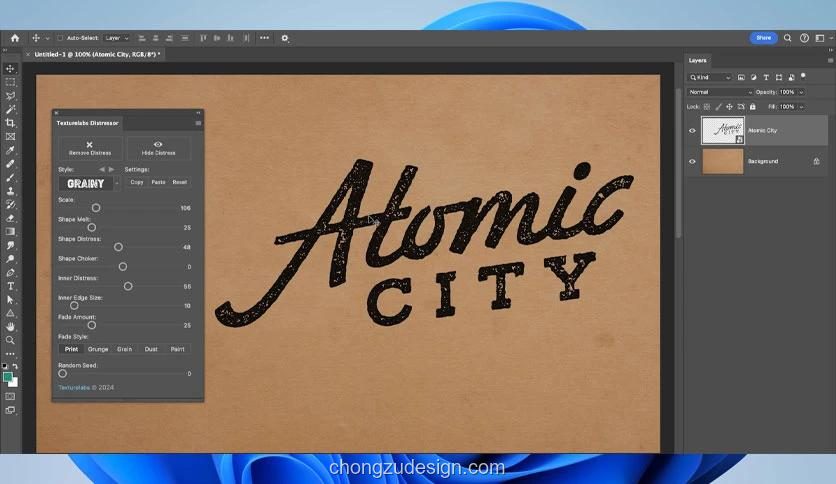Toggle the adjustment layer filter
The image size is (836, 484).
click(753, 77)
